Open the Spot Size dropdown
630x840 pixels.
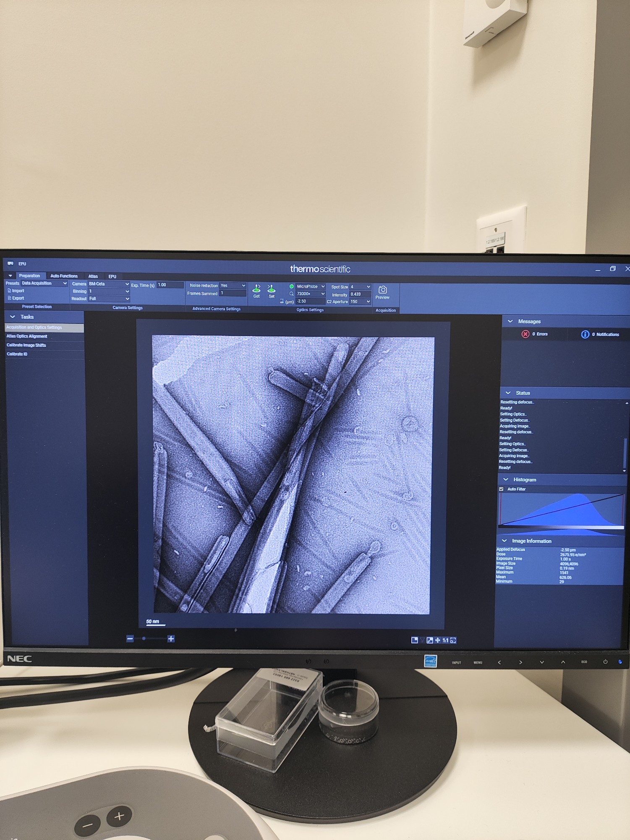click(x=360, y=287)
